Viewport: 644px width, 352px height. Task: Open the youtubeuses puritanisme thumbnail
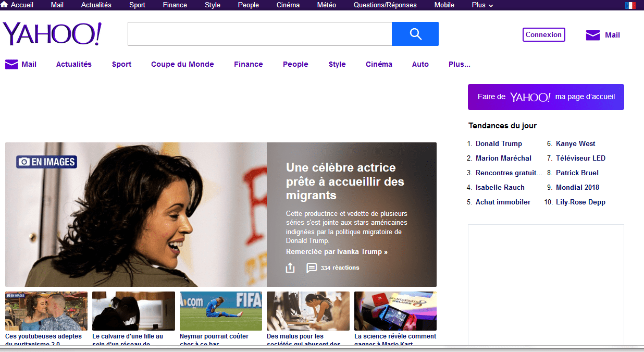pos(46,311)
